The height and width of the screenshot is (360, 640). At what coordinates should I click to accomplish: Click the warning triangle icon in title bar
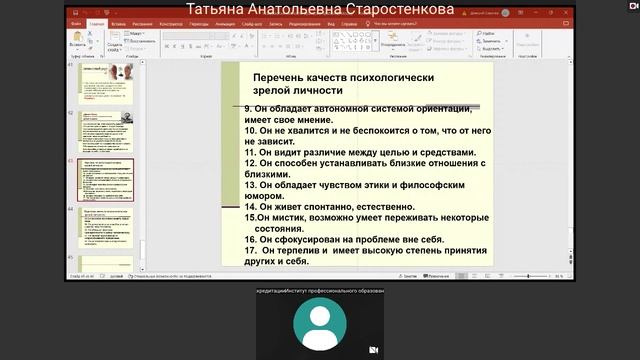click(x=464, y=13)
